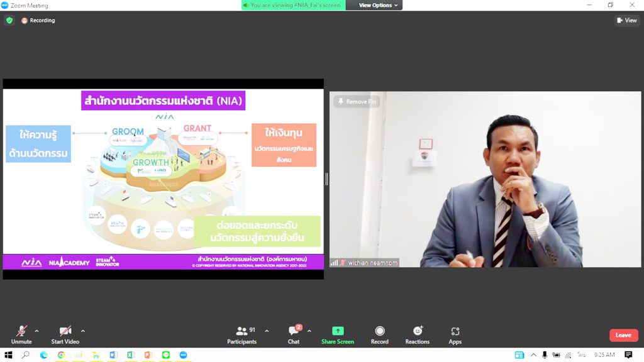The image size is (644, 362).
Task: Expand chat options chevron
Action: pos(309,331)
